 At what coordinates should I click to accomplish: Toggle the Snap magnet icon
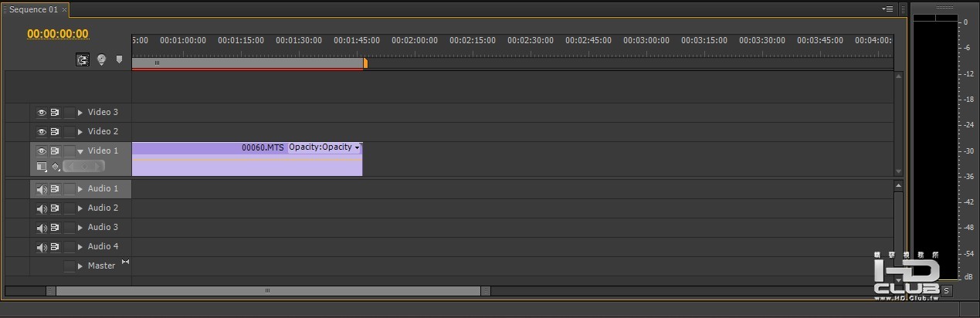coord(83,59)
